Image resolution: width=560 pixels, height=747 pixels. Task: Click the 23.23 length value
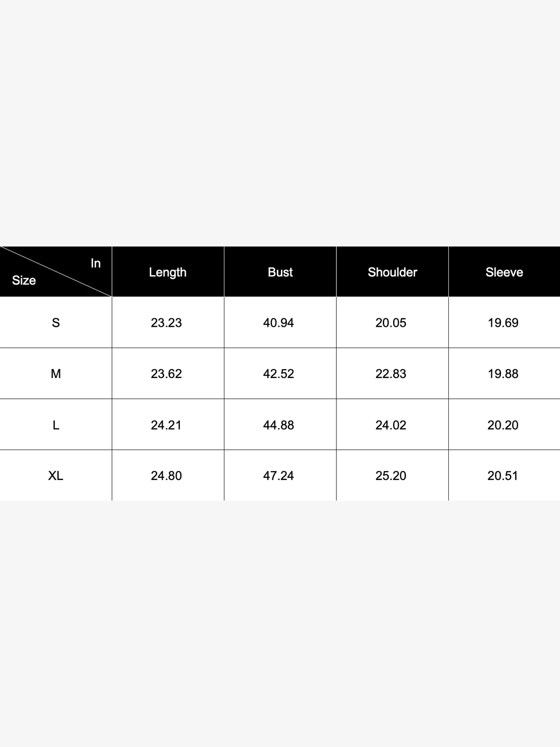(166, 323)
